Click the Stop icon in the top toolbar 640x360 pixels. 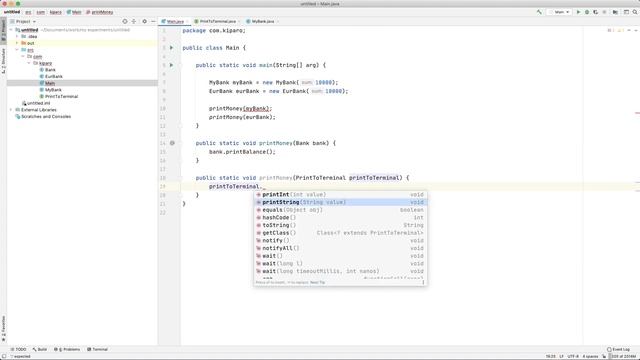pos(604,12)
